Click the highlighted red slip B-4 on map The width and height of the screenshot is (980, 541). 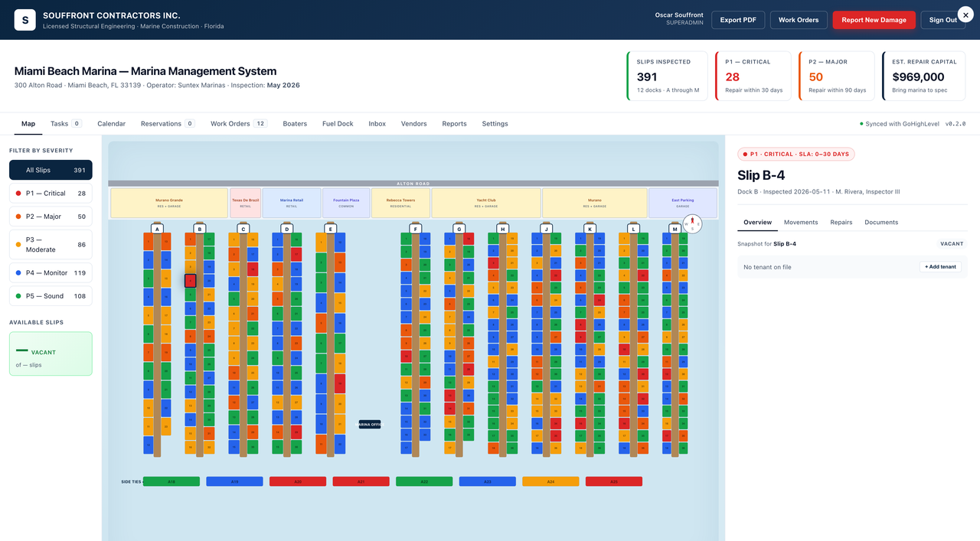coord(190,281)
